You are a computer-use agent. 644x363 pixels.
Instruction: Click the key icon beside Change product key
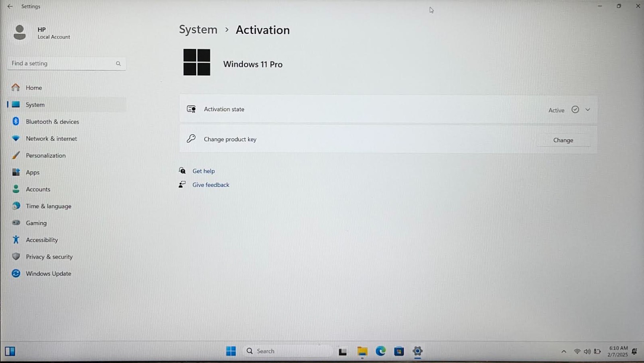point(191,138)
